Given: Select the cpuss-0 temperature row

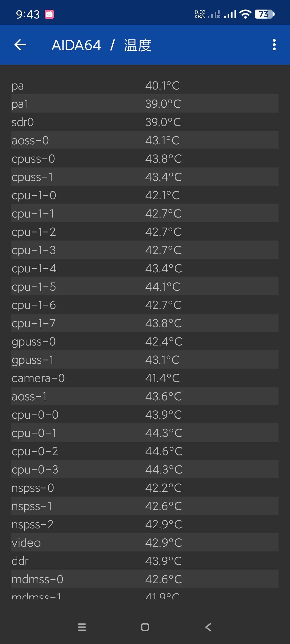Looking at the screenshot, I should (x=145, y=158).
